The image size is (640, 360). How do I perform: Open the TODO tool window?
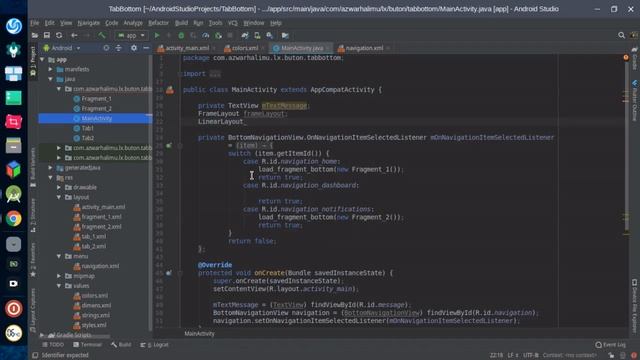53,345
